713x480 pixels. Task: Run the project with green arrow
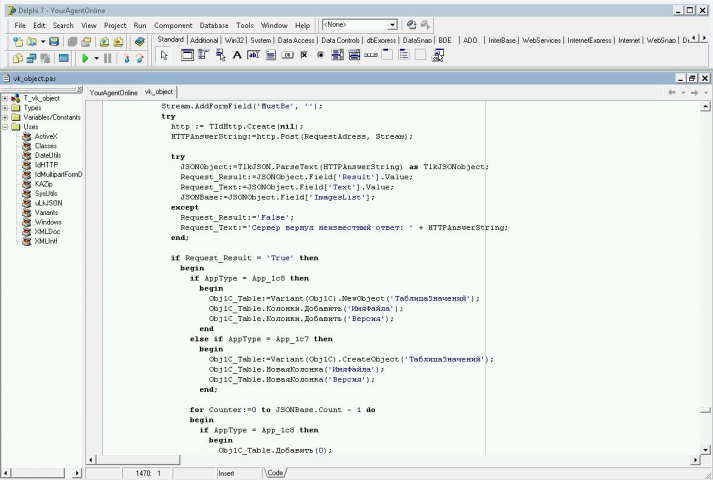[x=85, y=58]
